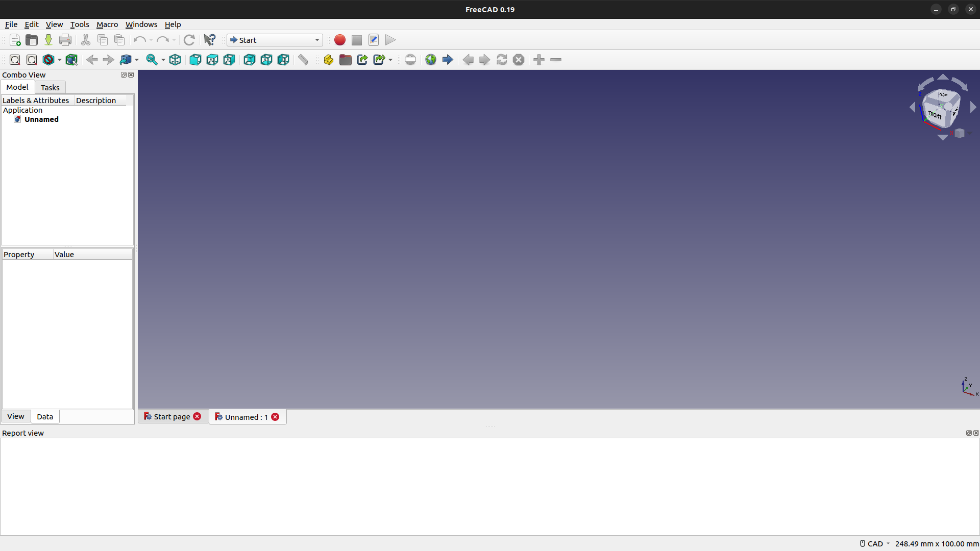Select the Unnamed document in tree
980x551 pixels.
pyautogui.click(x=41, y=119)
